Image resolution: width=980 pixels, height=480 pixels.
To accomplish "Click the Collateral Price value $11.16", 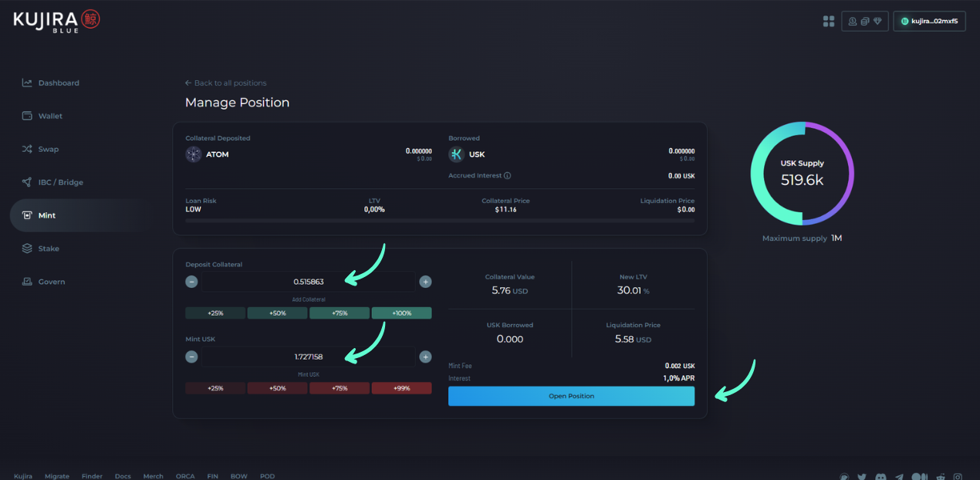I will (506, 209).
